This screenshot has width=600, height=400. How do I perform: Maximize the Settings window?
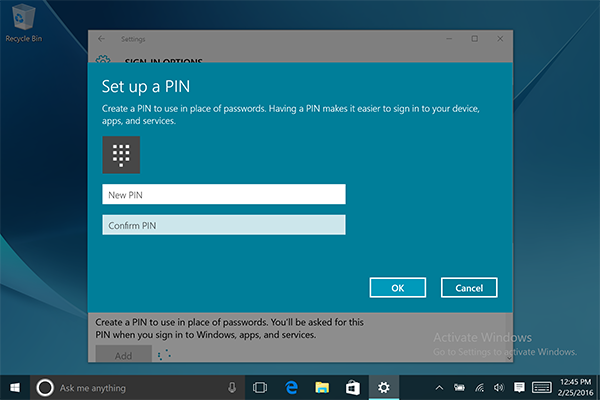tap(474, 39)
